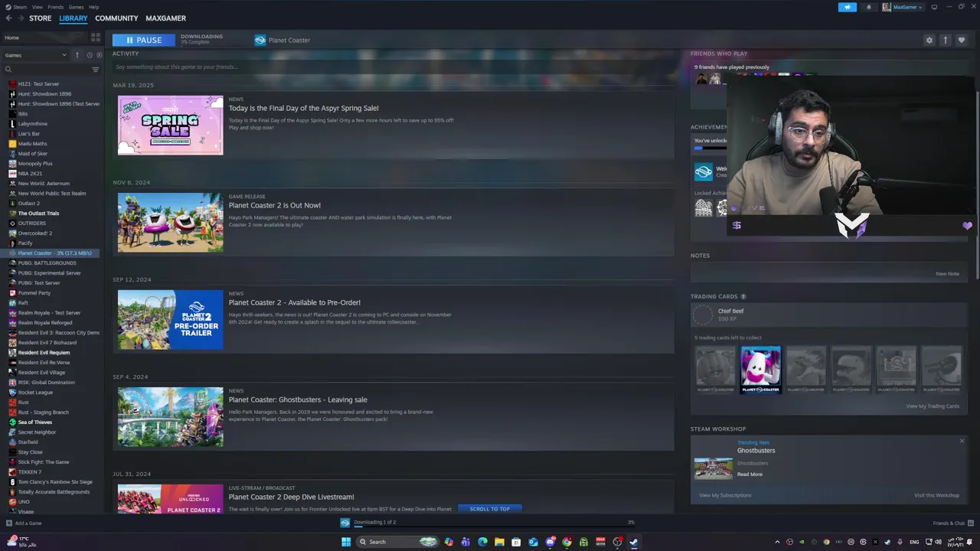Open trading cards help question mark
This screenshot has height=551, width=980.
coord(743,296)
